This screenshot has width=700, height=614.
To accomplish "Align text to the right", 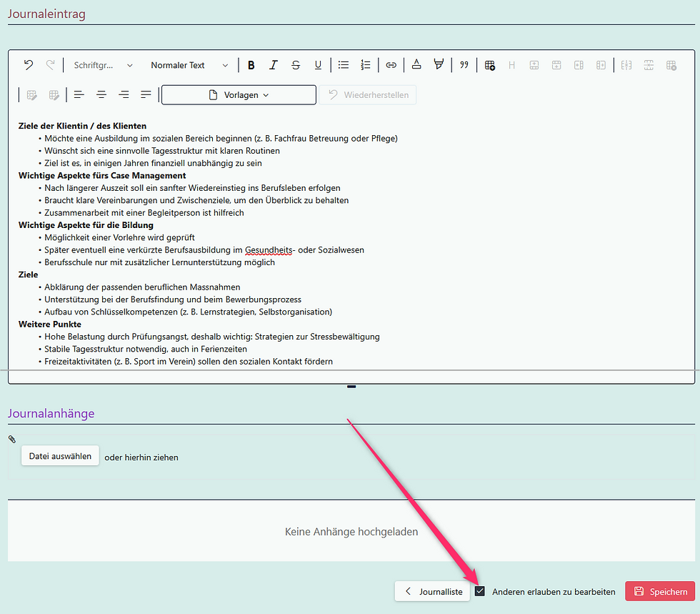I will click(124, 95).
